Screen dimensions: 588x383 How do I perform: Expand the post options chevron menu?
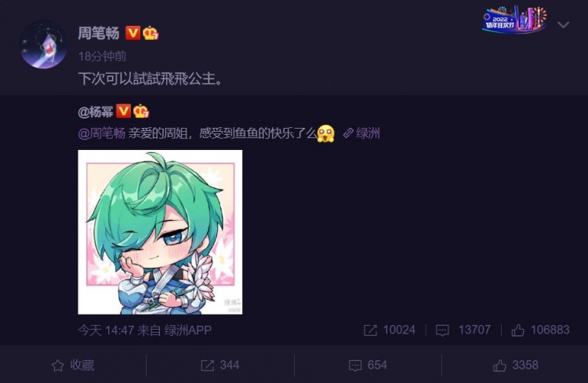point(563,25)
